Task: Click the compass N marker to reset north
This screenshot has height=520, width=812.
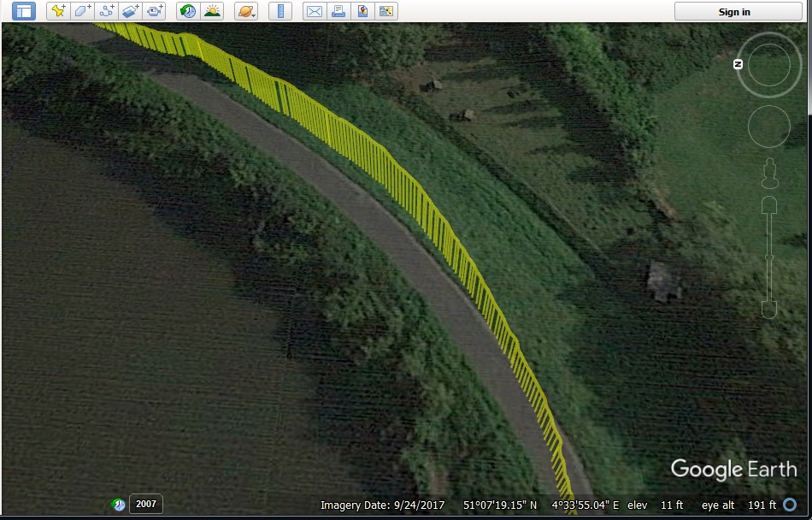Action: [738, 64]
